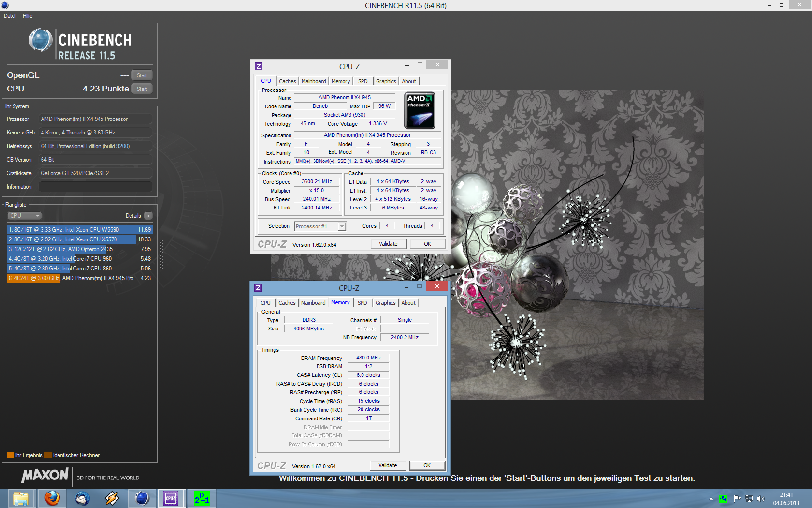Click the MAXON logo
812x508 pixels.
pos(45,476)
